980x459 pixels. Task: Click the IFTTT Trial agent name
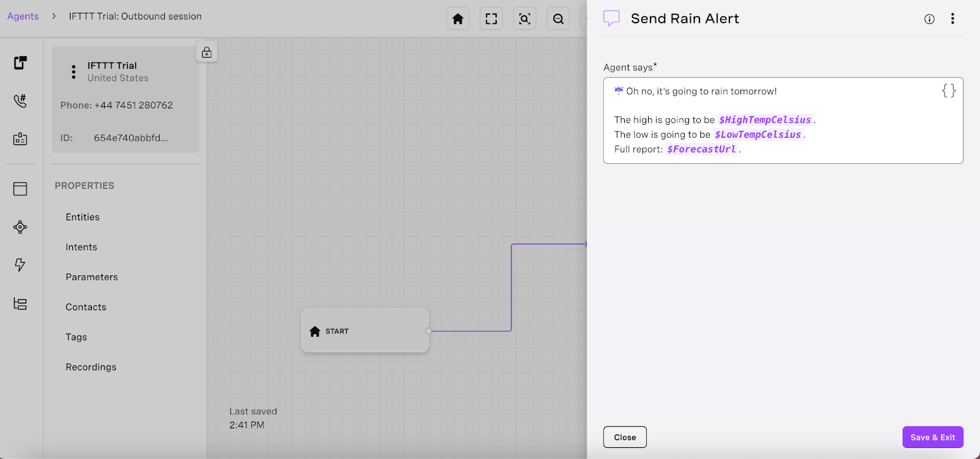point(112,65)
